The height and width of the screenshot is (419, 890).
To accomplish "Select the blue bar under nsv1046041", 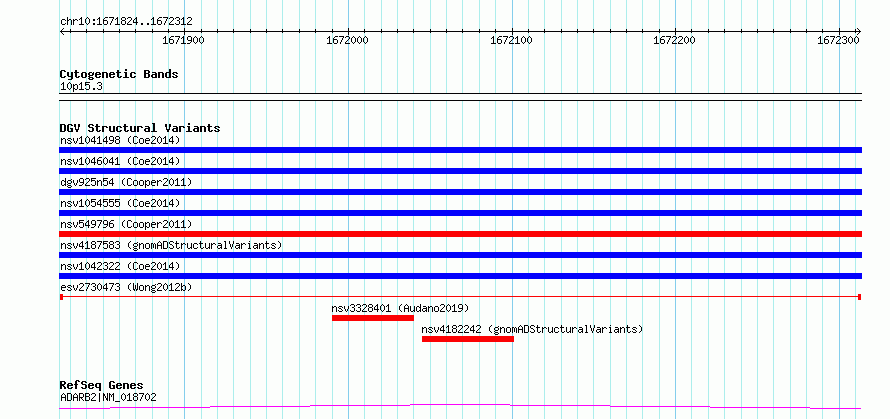I will [x=461, y=171].
